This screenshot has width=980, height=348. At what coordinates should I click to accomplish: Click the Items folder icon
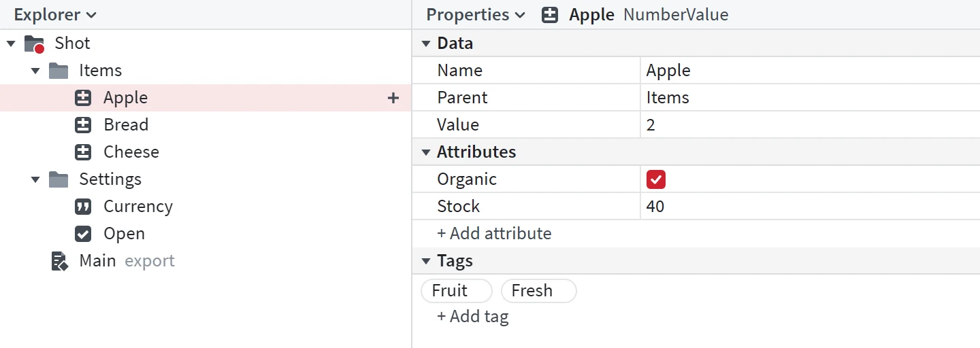59,71
